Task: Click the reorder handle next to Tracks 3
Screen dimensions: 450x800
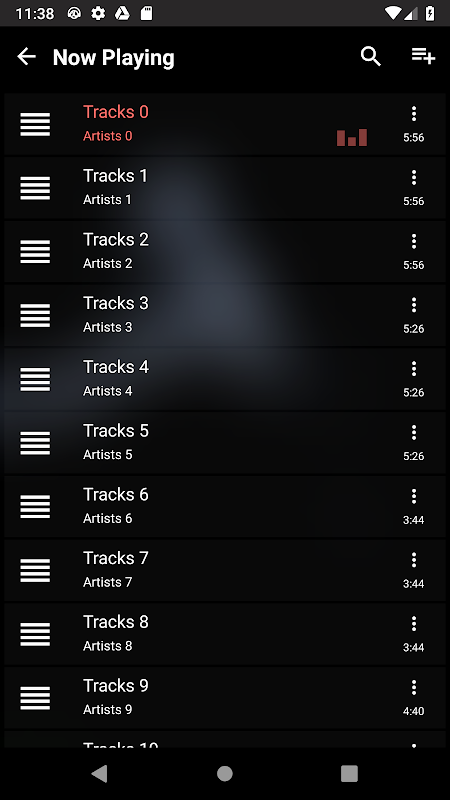Action: pos(35,316)
